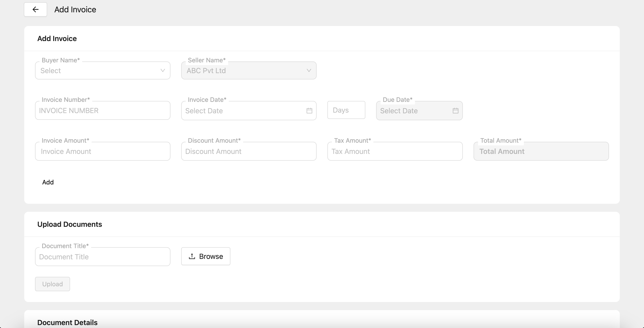Screen dimensions: 644x328
Task: Focus the Document Title field
Action: click(102, 257)
